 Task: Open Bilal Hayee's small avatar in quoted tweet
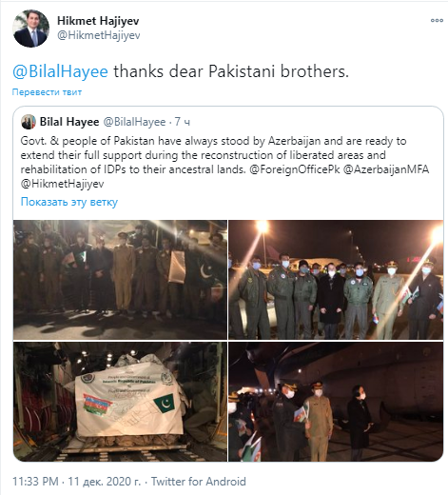29,122
